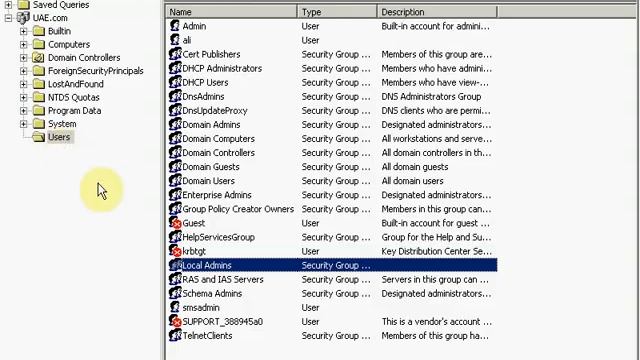Click the DHCP Administrators group icon

pyautogui.click(x=175, y=68)
